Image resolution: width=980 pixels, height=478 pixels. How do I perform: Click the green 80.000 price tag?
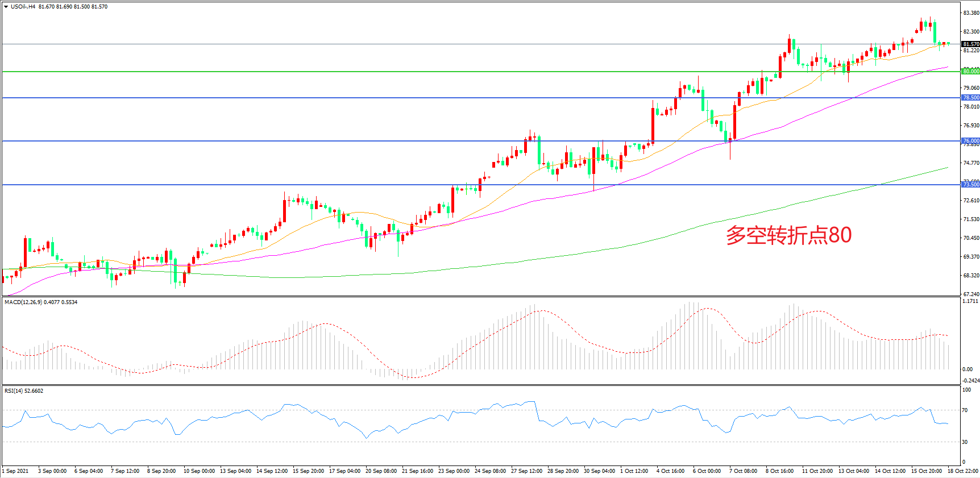970,72
